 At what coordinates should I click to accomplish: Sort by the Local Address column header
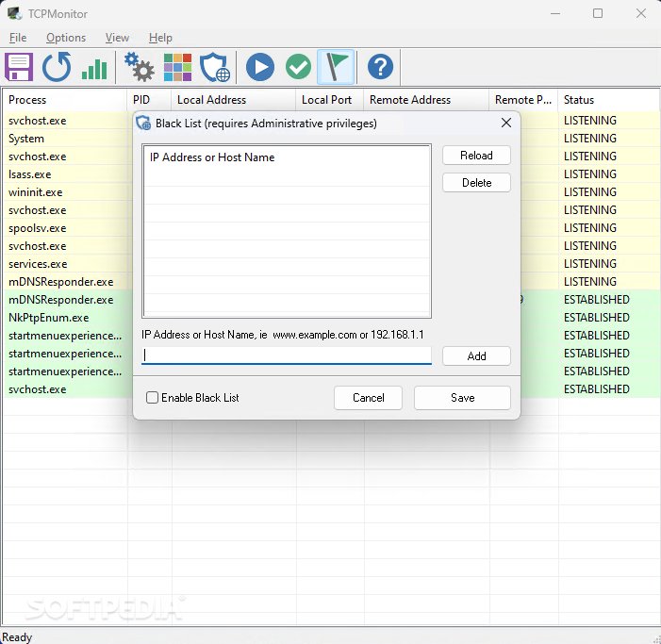234,100
